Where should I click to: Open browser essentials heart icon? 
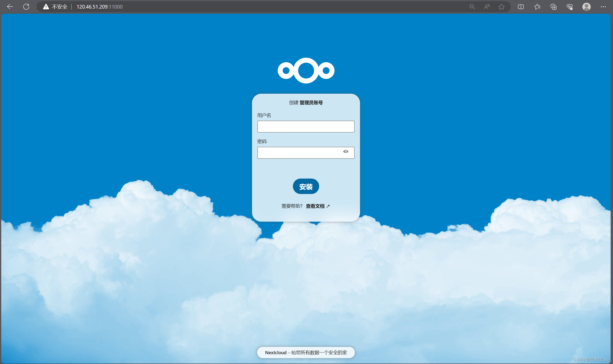[x=570, y=7]
